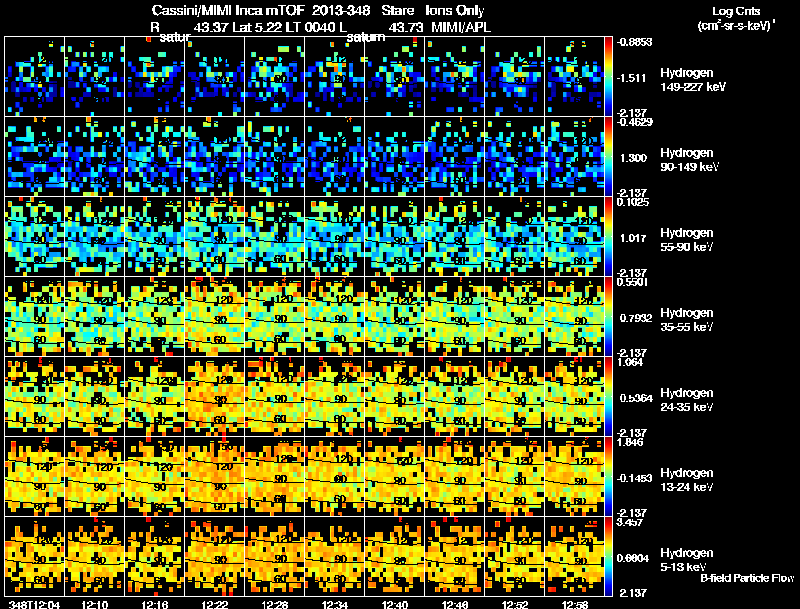Pick the color scale bar for Hydrogen 5-13 keV
This screenshot has width=800, height=609.
coord(608,557)
